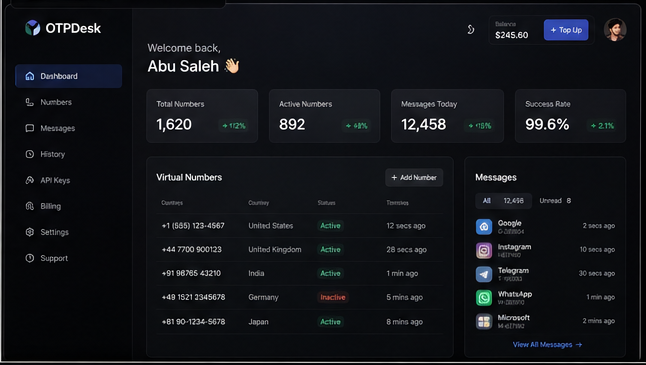Viewport: 646px width, 365px height.
Task: Click the '28 secs ago' timestamp
Action: coord(406,250)
